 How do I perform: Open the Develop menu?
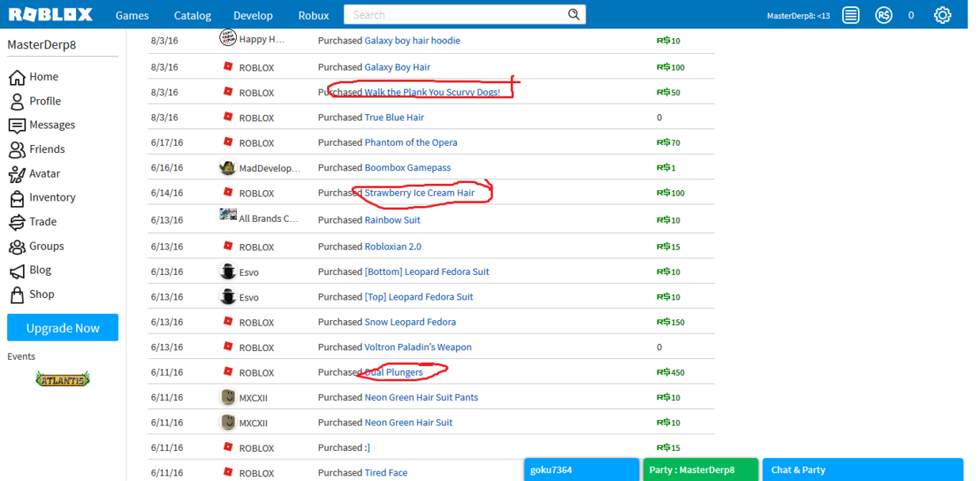pyautogui.click(x=253, y=15)
